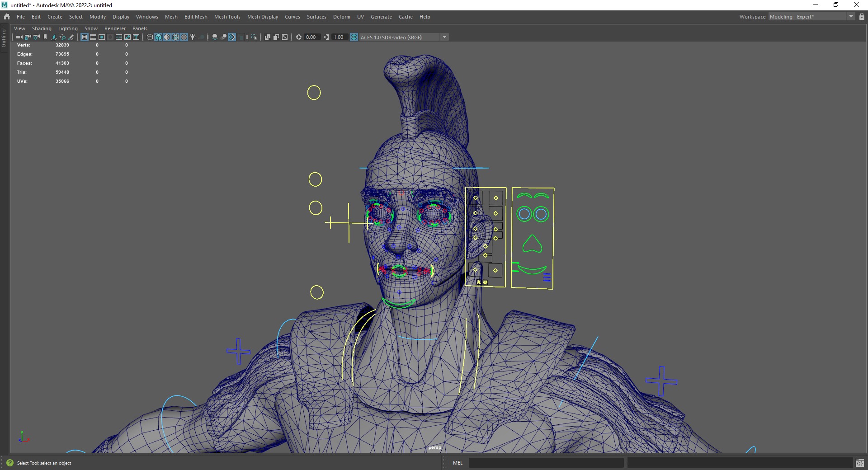
Task: Open the Mesh Tools menu
Action: pyautogui.click(x=227, y=17)
